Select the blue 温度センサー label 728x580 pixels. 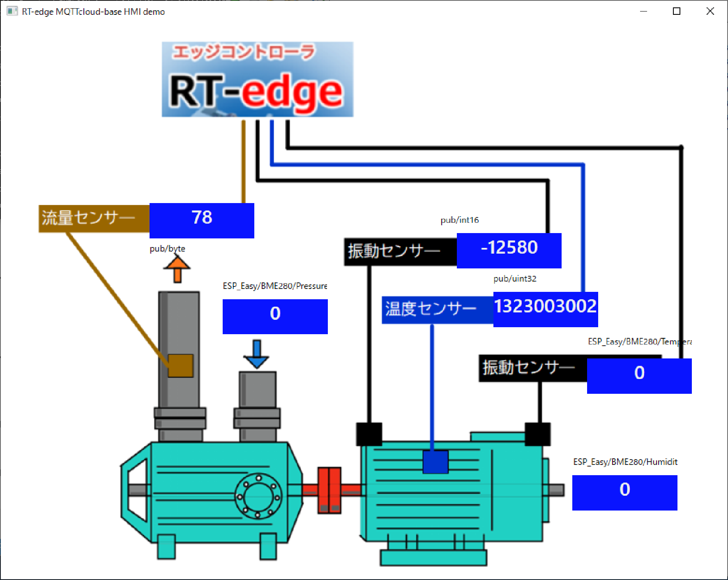(438, 310)
